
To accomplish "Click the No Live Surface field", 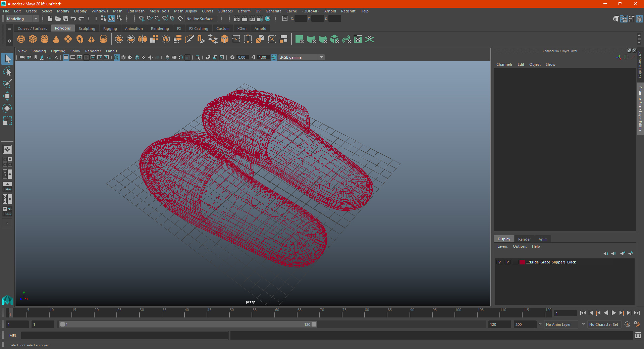I will tap(201, 19).
